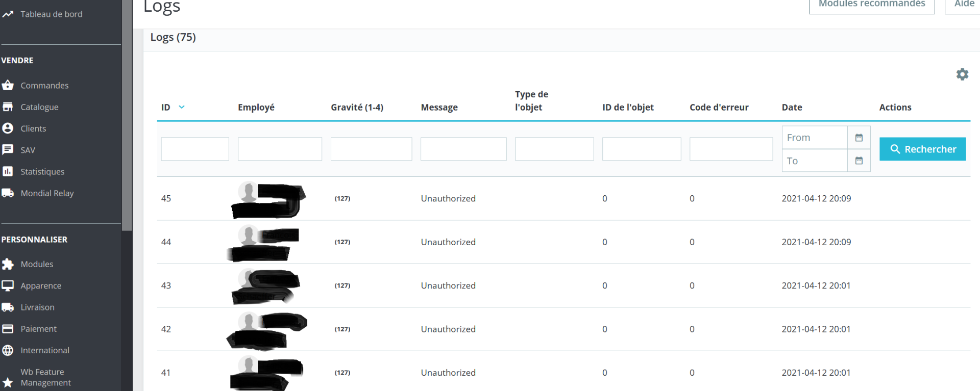Open the To date calendar picker

click(x=859, y=161)
